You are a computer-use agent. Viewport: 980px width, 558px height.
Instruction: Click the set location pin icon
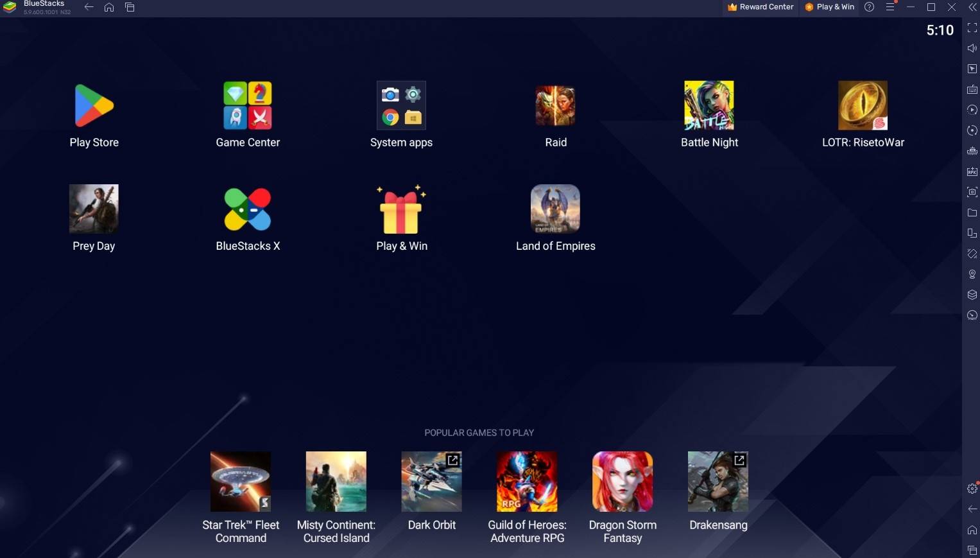tap(972, 274)
